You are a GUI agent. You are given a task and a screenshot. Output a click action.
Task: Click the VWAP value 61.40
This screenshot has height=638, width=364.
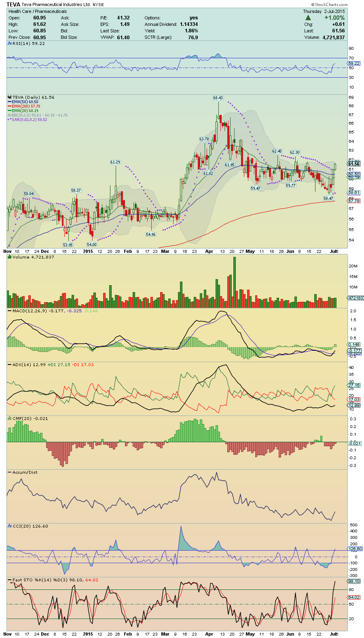click(x=123, y=37)
